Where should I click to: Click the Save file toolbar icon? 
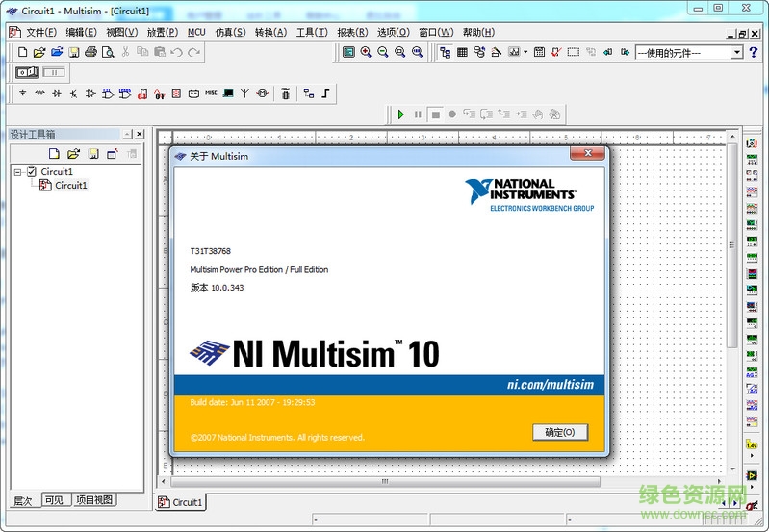point(73,52)
